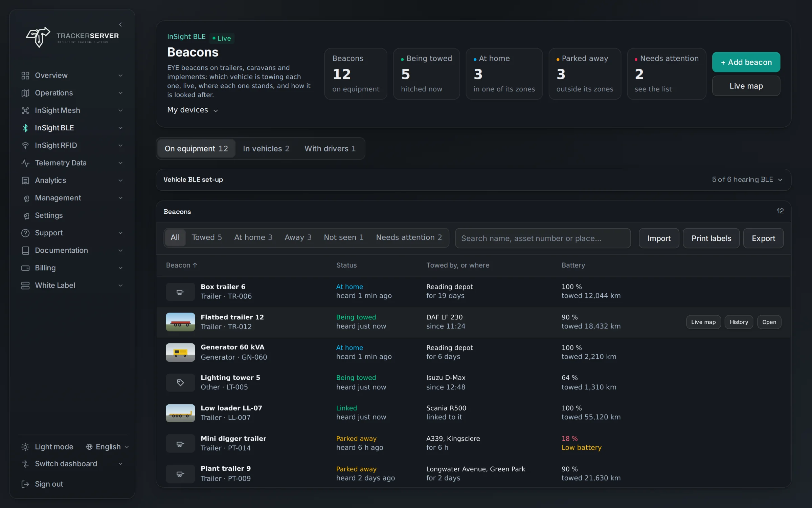812x508 pixels.
Task: Select the On equipment tab
Action: [196, 148]
